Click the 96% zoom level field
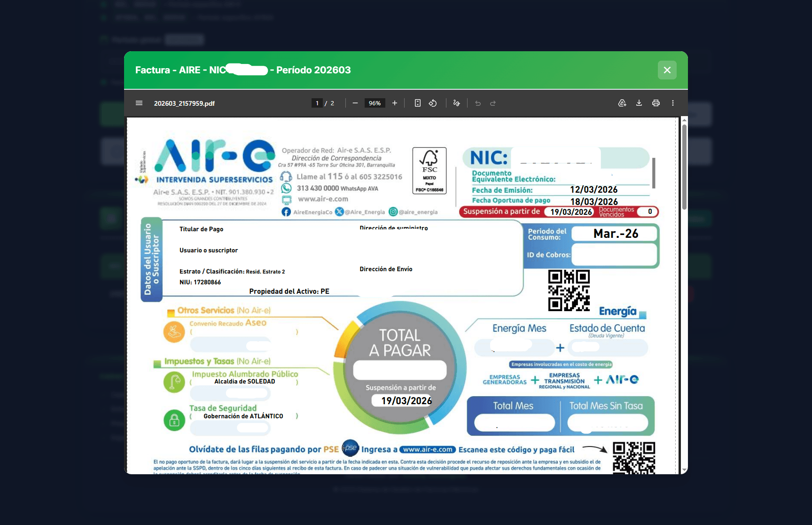 tap(375, 103)
